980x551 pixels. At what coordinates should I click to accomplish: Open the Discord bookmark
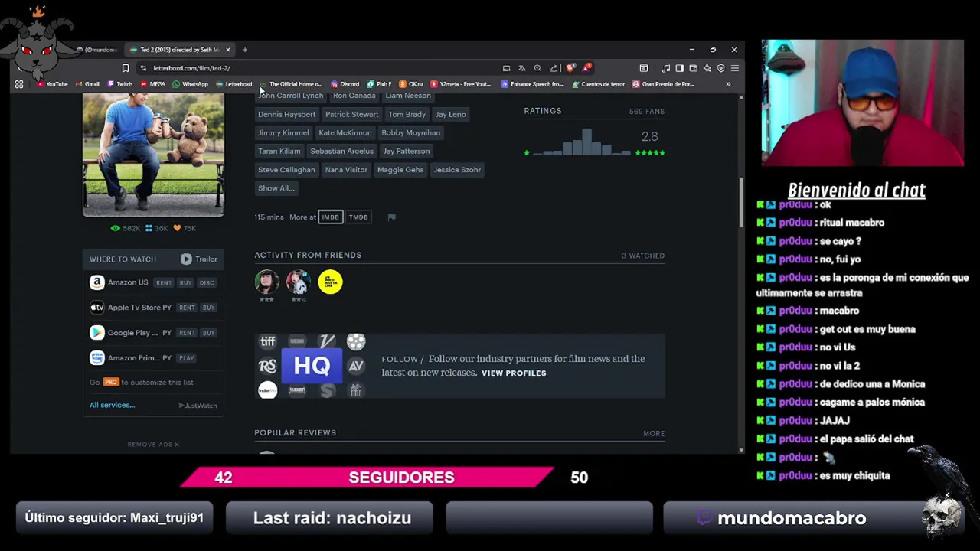[345, 84]
